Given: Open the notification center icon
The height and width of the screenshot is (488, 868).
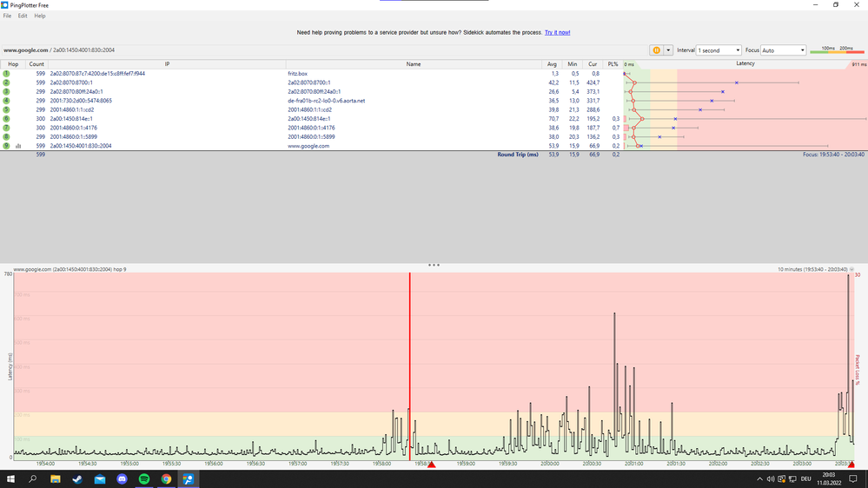Looking at the screenshot, I should coord(853,479).
